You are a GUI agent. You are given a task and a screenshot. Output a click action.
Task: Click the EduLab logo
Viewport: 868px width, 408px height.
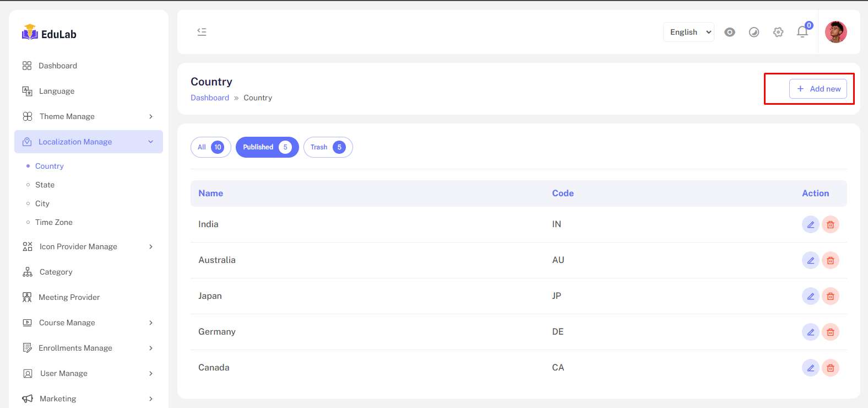click(x=49, y=33)
